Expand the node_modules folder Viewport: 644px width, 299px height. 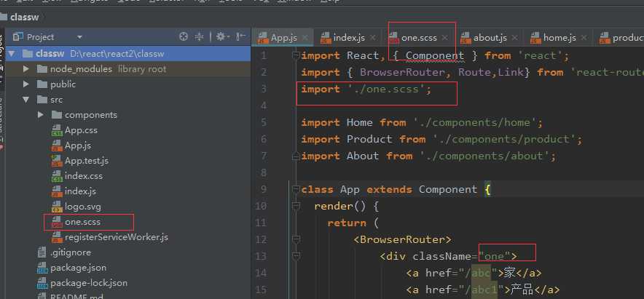[x=26, y=69]
